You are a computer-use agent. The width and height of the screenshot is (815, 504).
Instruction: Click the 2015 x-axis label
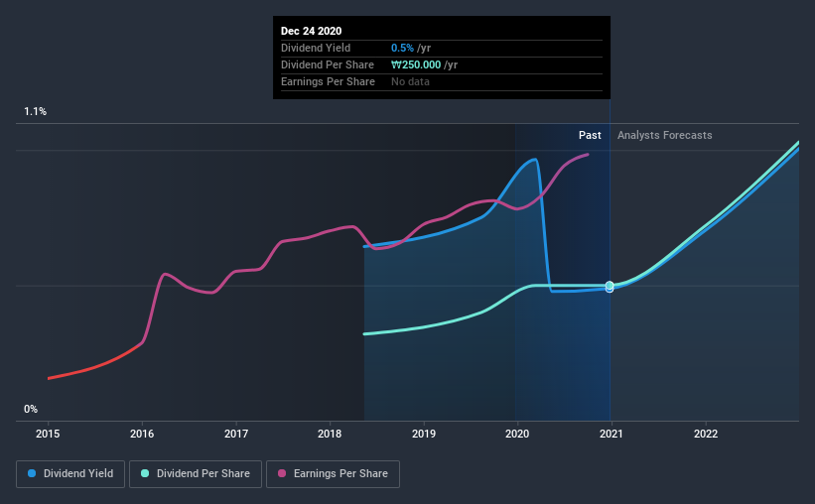tap(48, 434)
